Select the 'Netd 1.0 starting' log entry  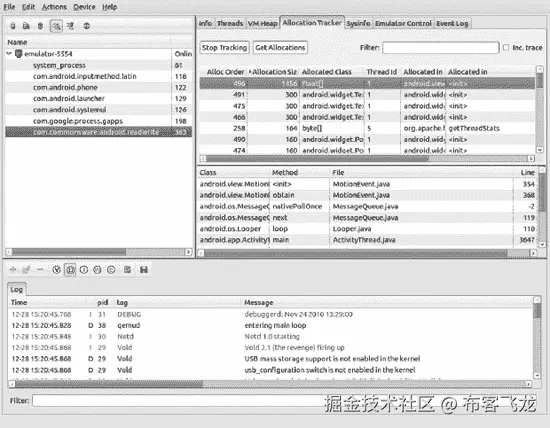[270, 336]
